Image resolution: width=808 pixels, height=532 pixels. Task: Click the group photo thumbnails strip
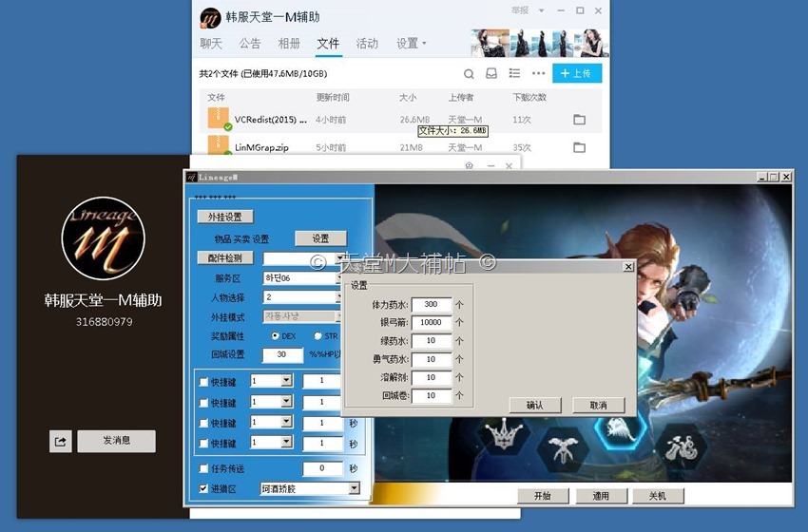[x=540, y=43]
